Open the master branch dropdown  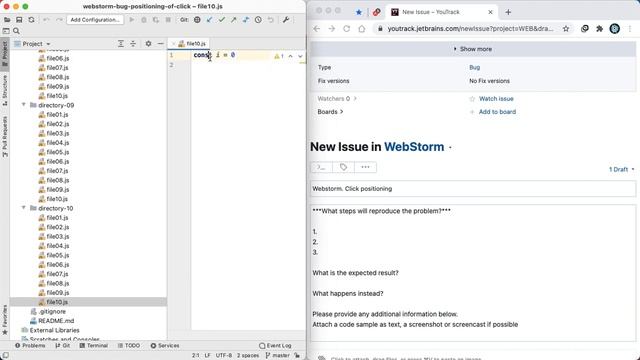click(278, 356)
